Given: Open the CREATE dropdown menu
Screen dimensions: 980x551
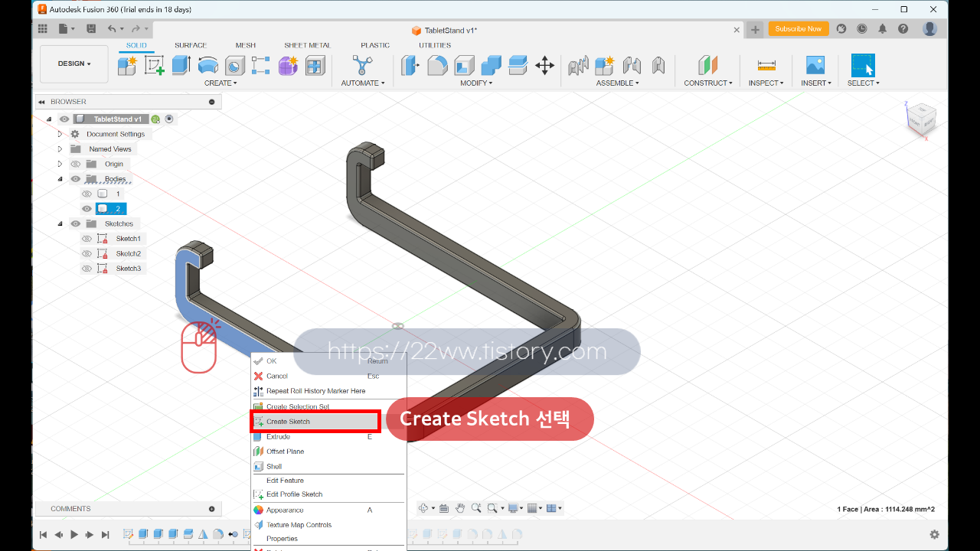Looking at the screenshot, I should (220, 83).
